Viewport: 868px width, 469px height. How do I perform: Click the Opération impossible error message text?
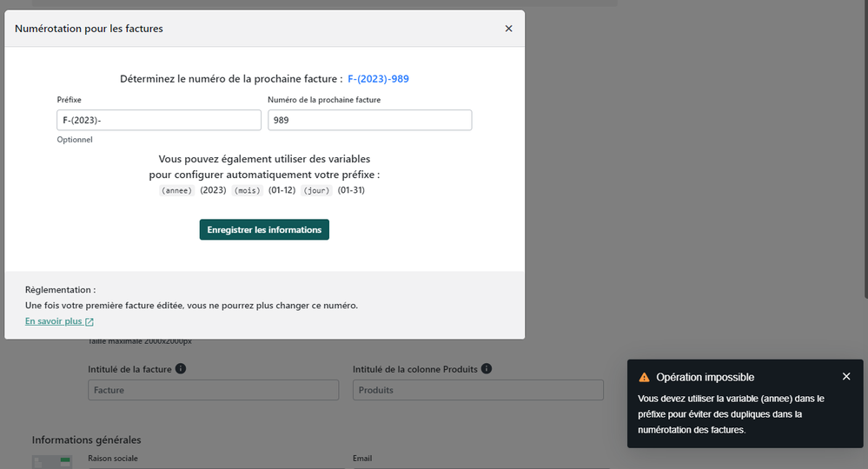coord(731,413)
